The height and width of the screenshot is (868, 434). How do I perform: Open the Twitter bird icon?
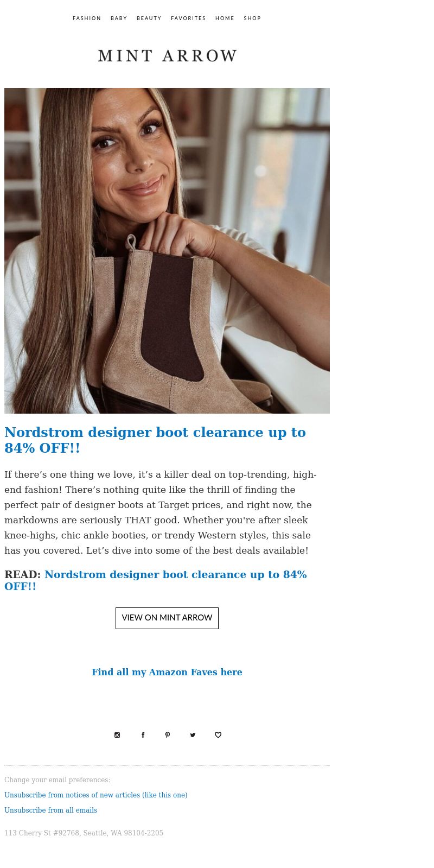pyautogui.click(x=193, y=735)
